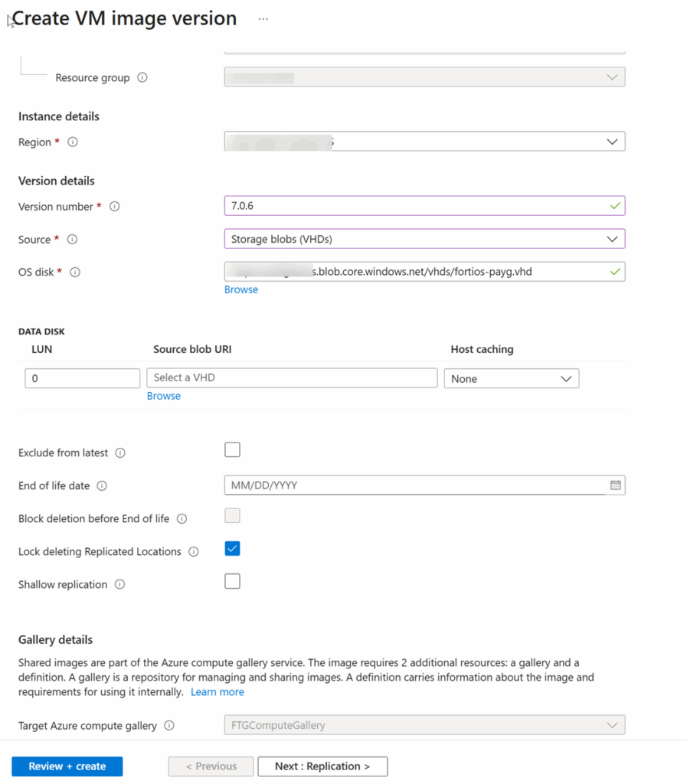Viewport: 687px width, 784px height.
Task: Click the Version number input field
Action: pos(424,205)
